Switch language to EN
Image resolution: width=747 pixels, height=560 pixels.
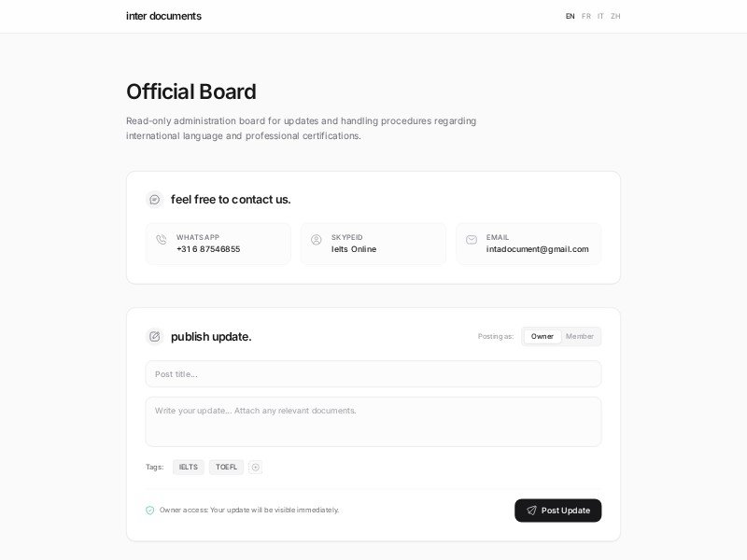tap(571, 17)
